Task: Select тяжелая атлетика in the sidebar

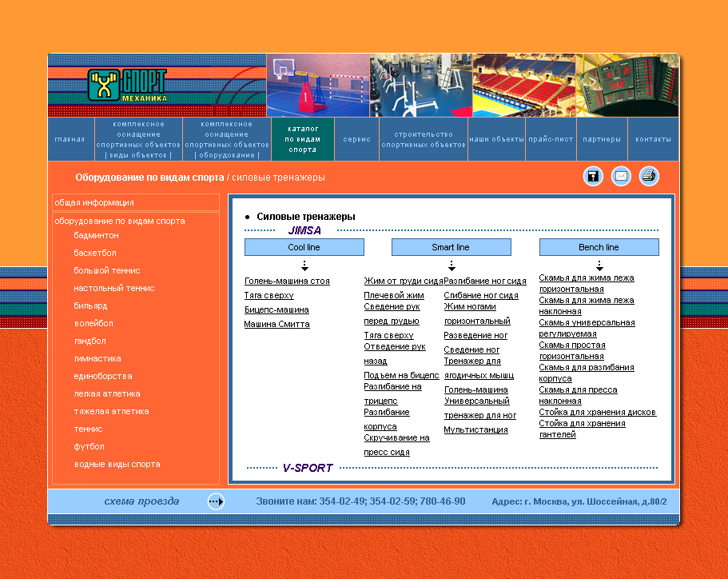Action: [111, 411]
